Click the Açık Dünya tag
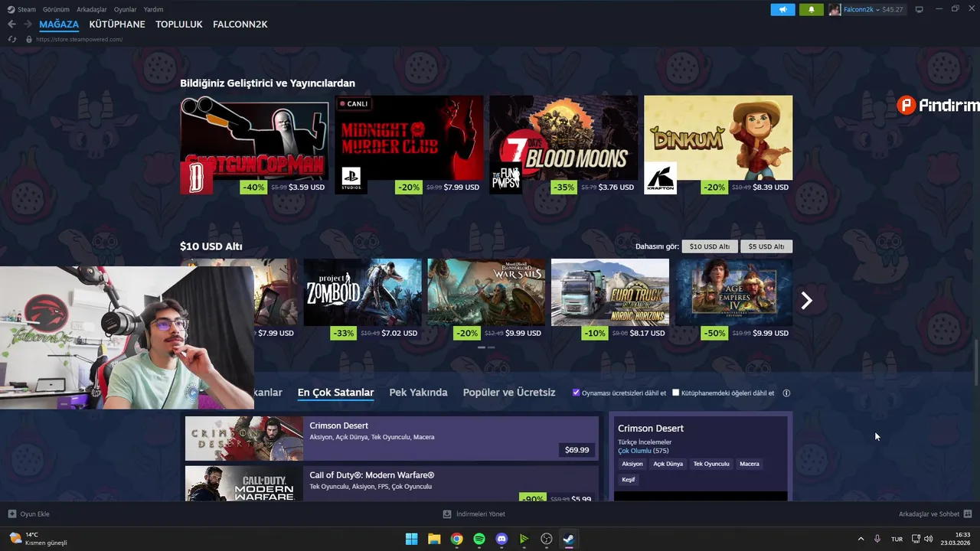 pyautogui.click(x=668, y=464)
